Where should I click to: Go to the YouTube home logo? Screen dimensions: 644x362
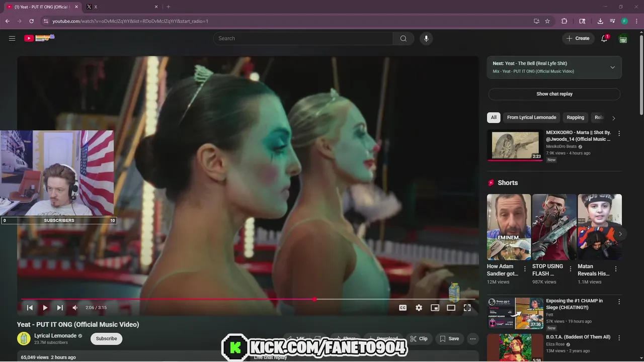pyautogui.click(x=39, y=38)
